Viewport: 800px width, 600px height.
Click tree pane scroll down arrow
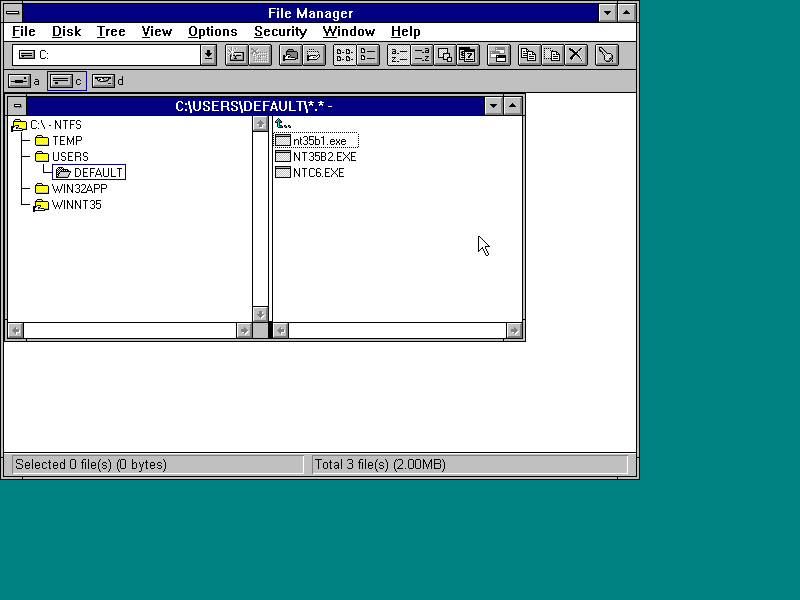[260, 314]
